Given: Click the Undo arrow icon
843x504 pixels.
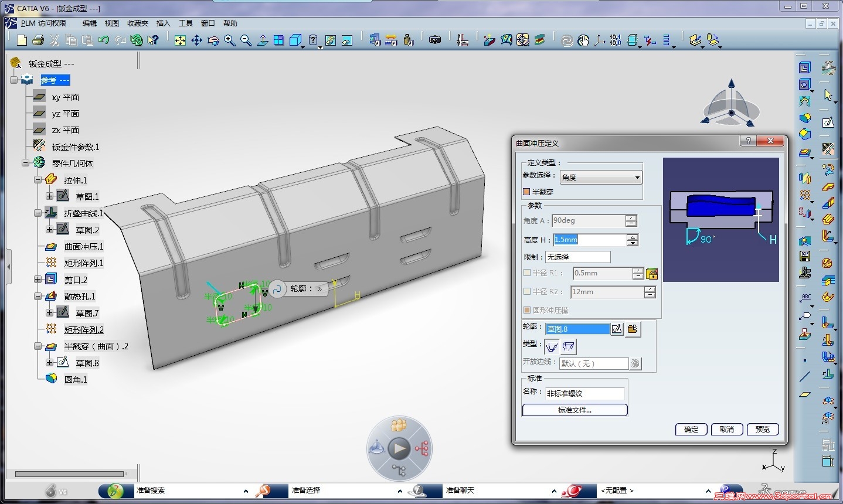Looking at the screenshot, I should tap(104, 40).
